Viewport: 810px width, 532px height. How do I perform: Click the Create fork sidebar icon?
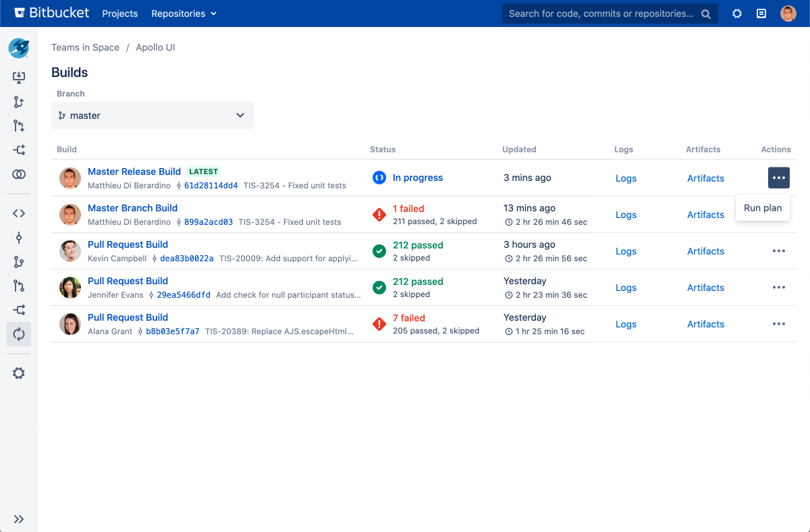[19, 150]
